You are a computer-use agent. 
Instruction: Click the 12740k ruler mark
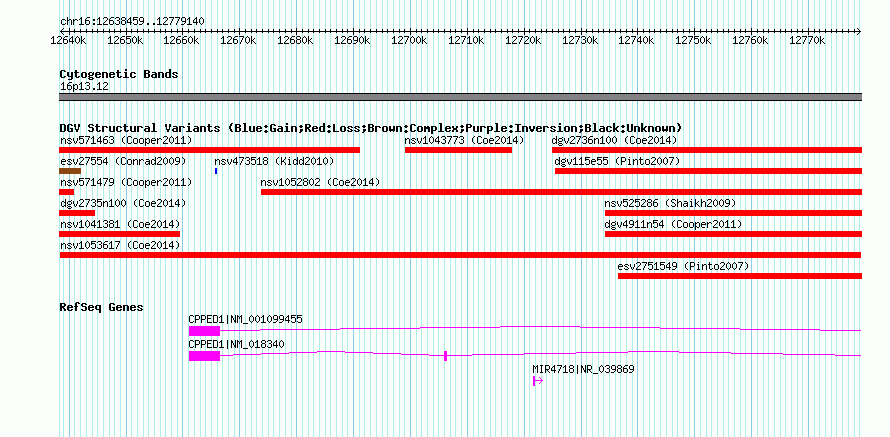636,40
